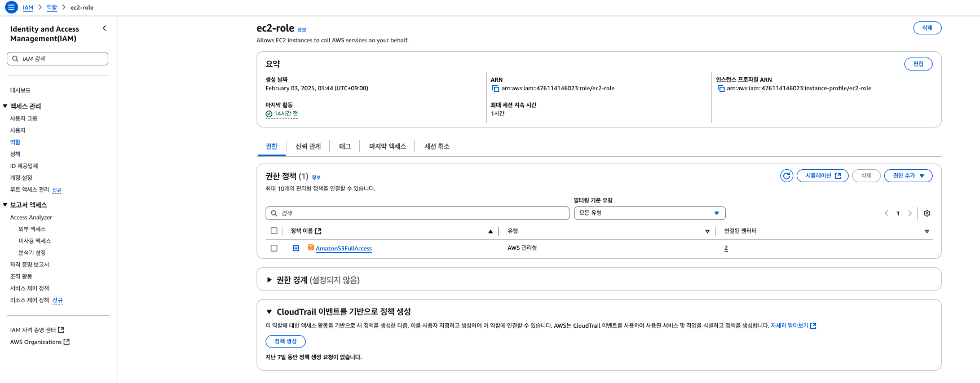This screenshot has height=383, width=980.
Task: Switch to the 권한 tab
Action: [x=272, y=147]
